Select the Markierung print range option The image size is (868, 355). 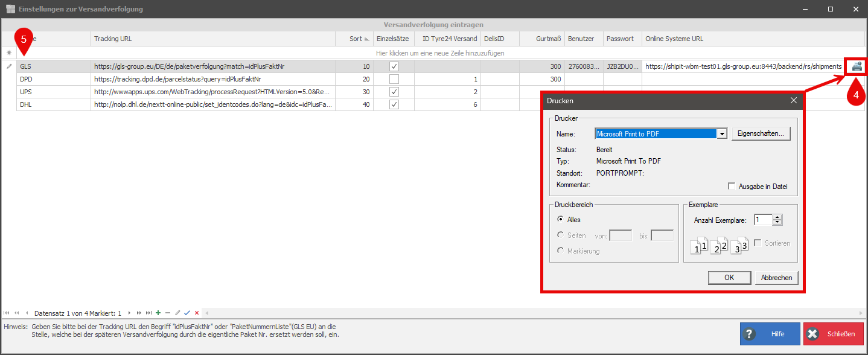(561, 251)
